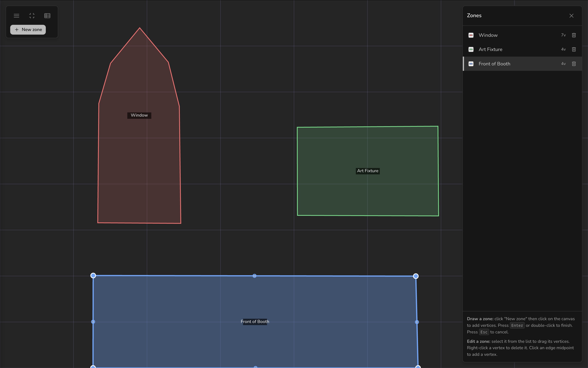Delete the Window zone
The image size is (588, 368).
(x=574, y=35)
